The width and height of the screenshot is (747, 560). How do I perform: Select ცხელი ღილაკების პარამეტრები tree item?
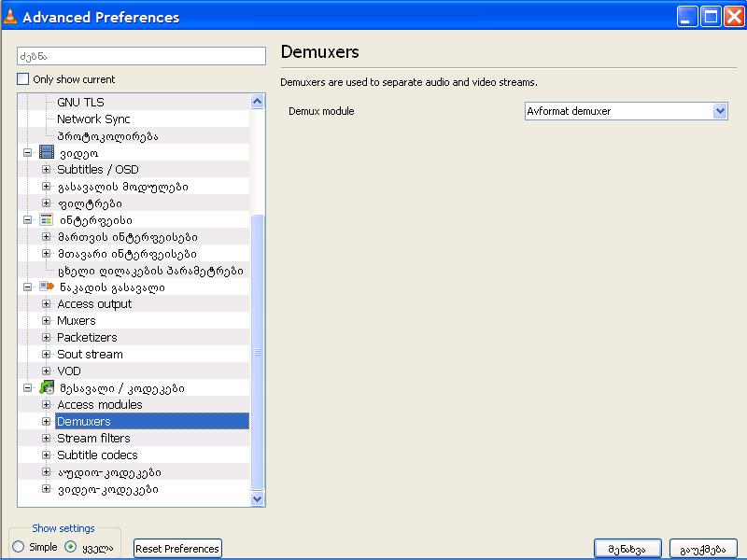point(150,271)
